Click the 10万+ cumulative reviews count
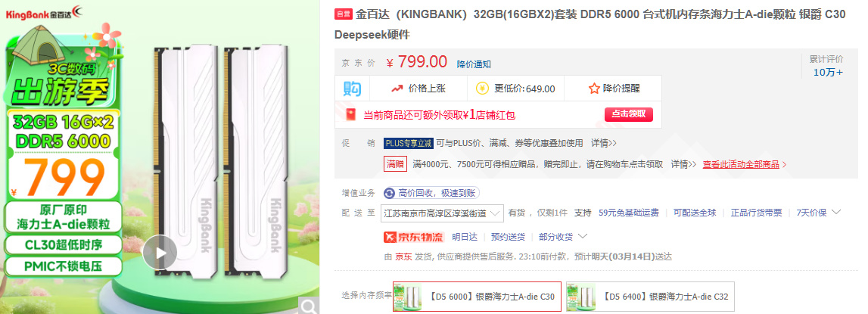 pyautogui.click(x=828, y=72)
